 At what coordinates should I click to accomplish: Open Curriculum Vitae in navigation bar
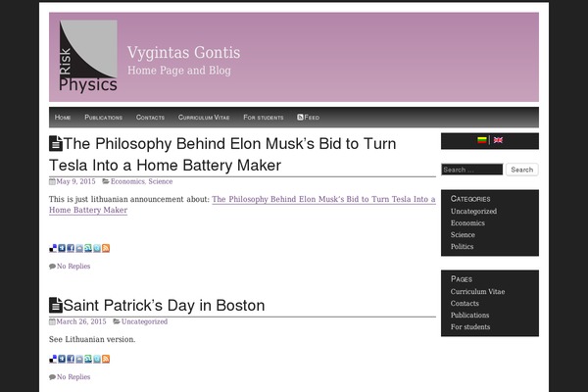pyautogui.click(x=204, y=118)
